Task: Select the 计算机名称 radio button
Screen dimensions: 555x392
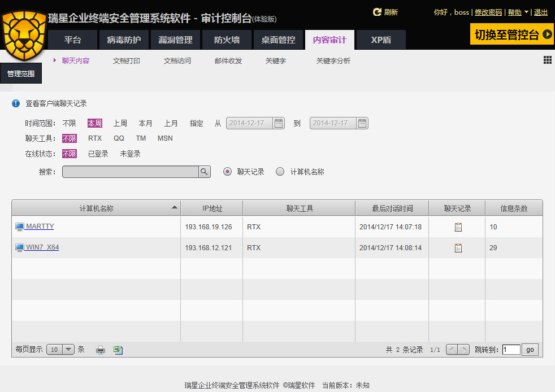Action: [x=280, y=172]
